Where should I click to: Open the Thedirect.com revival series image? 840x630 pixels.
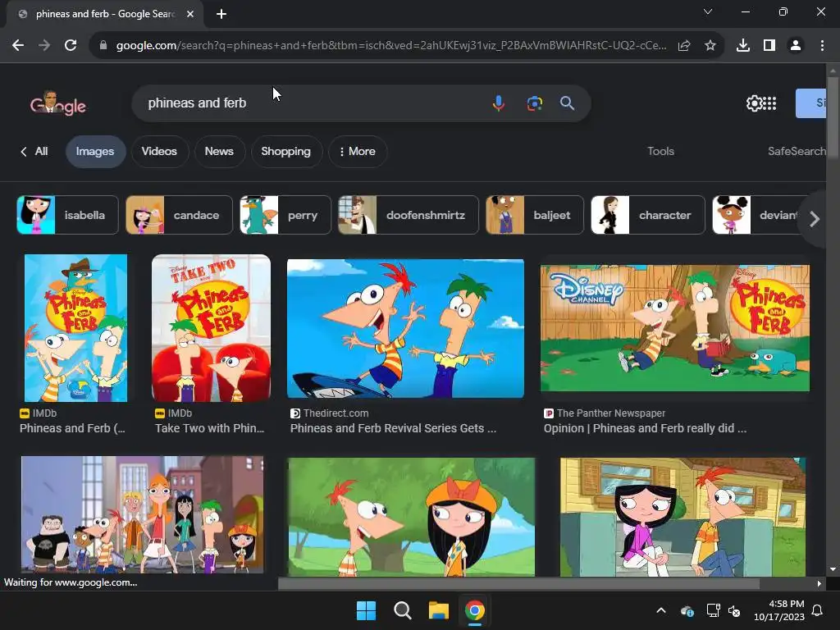pos(405,328)
